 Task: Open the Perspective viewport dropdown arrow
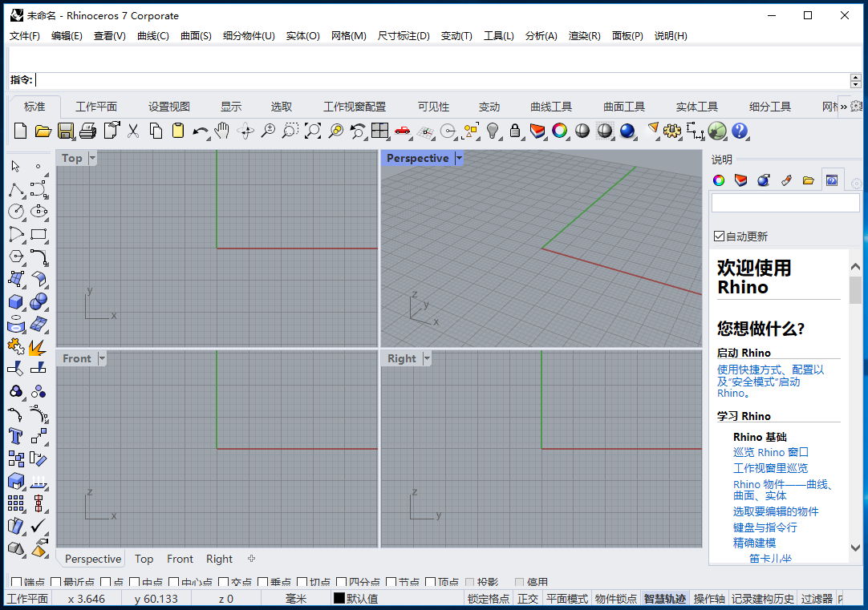click(459, 159)
